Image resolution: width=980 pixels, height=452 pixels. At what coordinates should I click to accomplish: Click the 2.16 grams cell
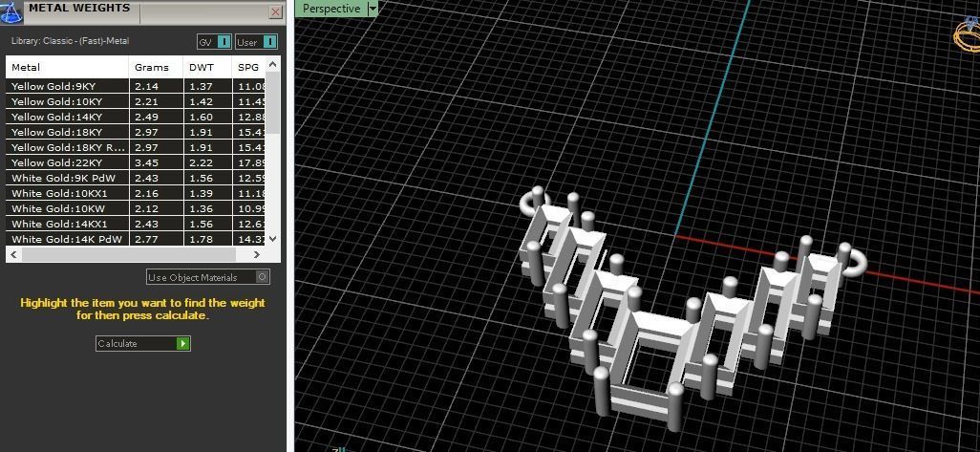pos(157,193)
